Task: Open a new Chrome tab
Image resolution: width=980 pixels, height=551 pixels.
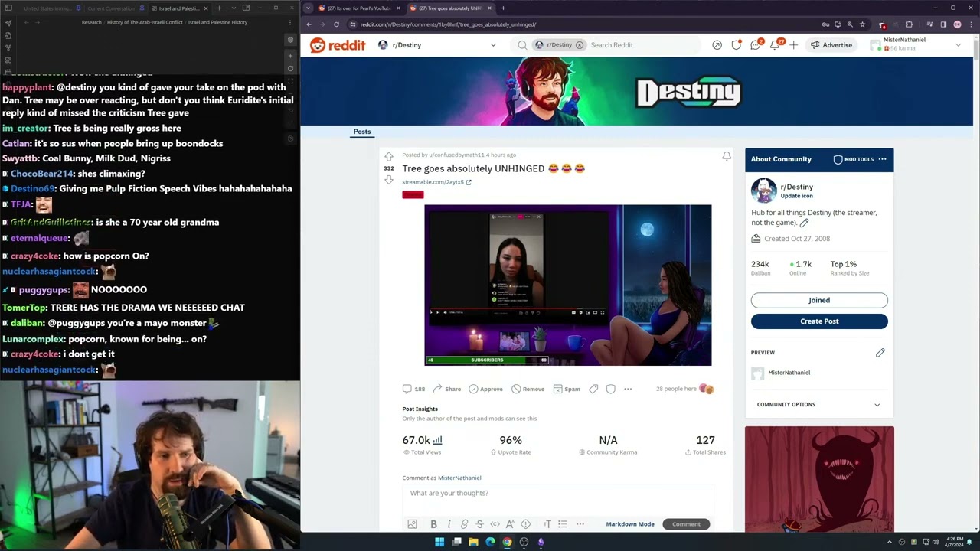Action: pos(502,8)
